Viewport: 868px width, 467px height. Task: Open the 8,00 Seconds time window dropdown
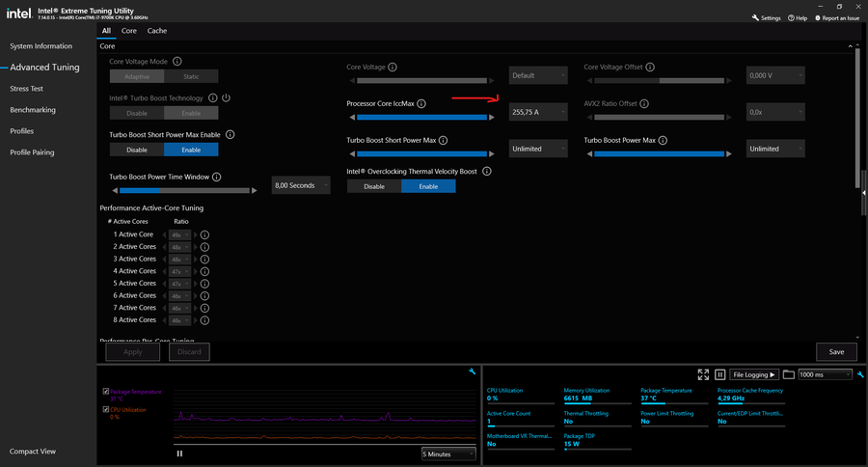pos(301,185)
